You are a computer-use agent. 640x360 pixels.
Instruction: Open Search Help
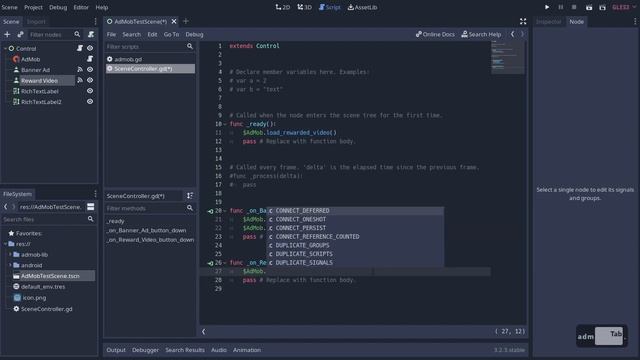point(481,34)
